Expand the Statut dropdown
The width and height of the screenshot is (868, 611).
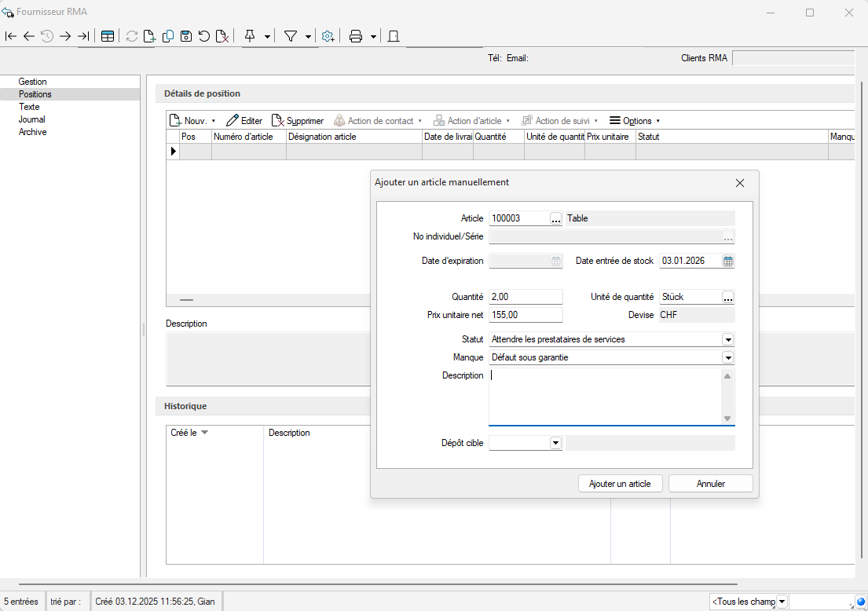click(x=728, y=340)
